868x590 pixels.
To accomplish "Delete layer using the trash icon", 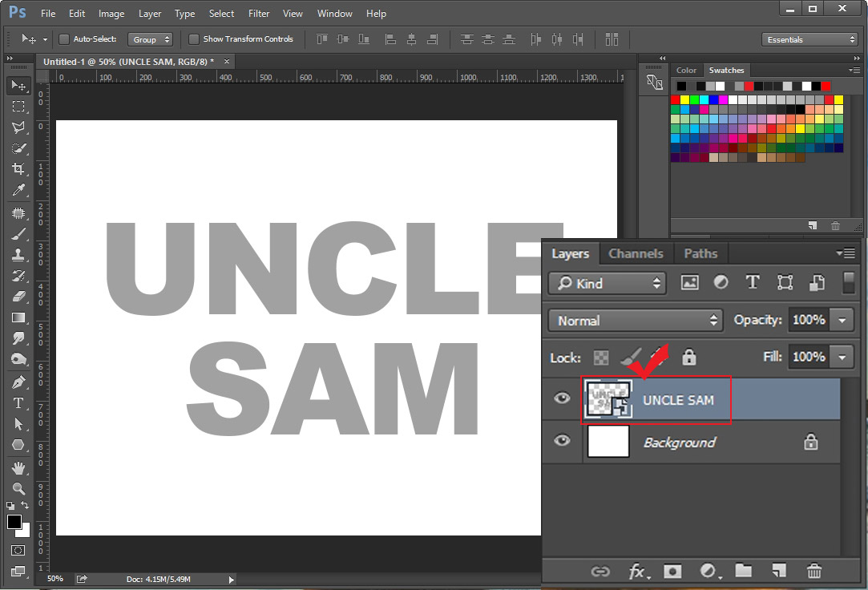I will pos(814,572).
